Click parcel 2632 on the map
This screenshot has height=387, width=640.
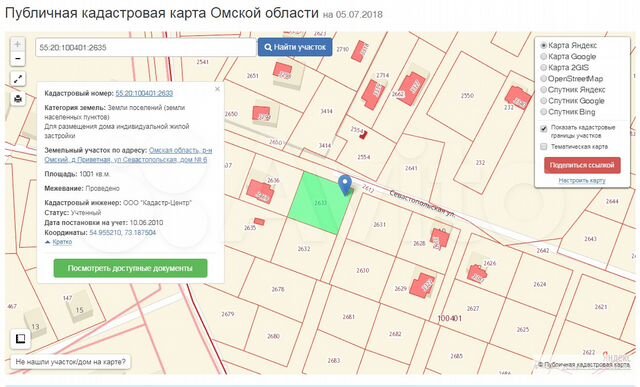[x=304, y=248]
